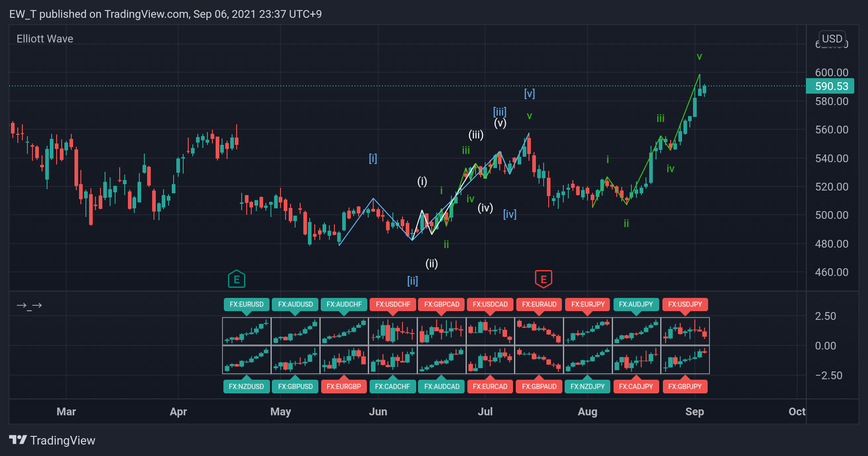Click the green v label near September high
The image size is (868, 456).
click(x=699, y=57)
